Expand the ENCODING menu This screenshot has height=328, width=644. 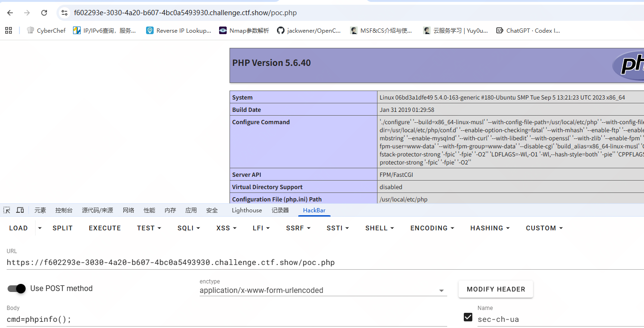432,228
